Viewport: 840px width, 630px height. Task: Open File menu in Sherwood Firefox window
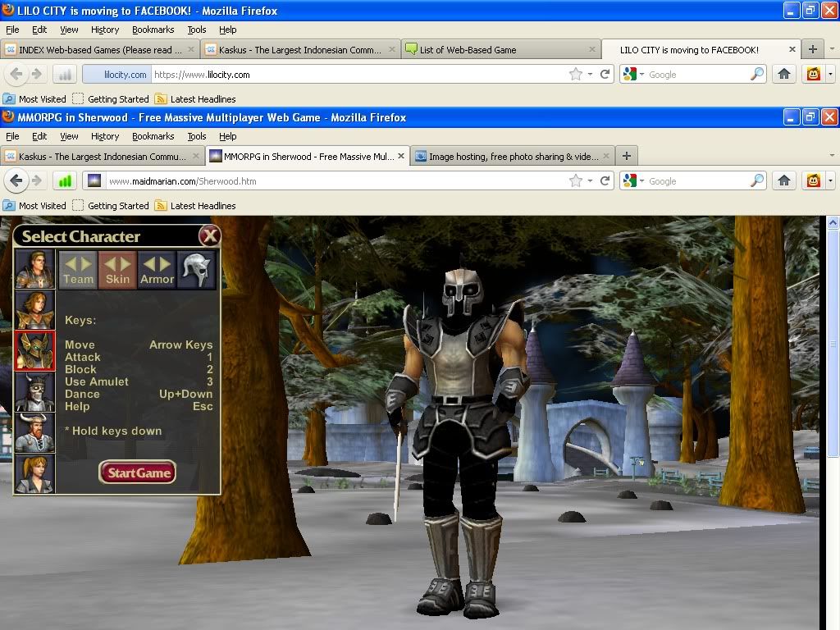tap(12, 136)
